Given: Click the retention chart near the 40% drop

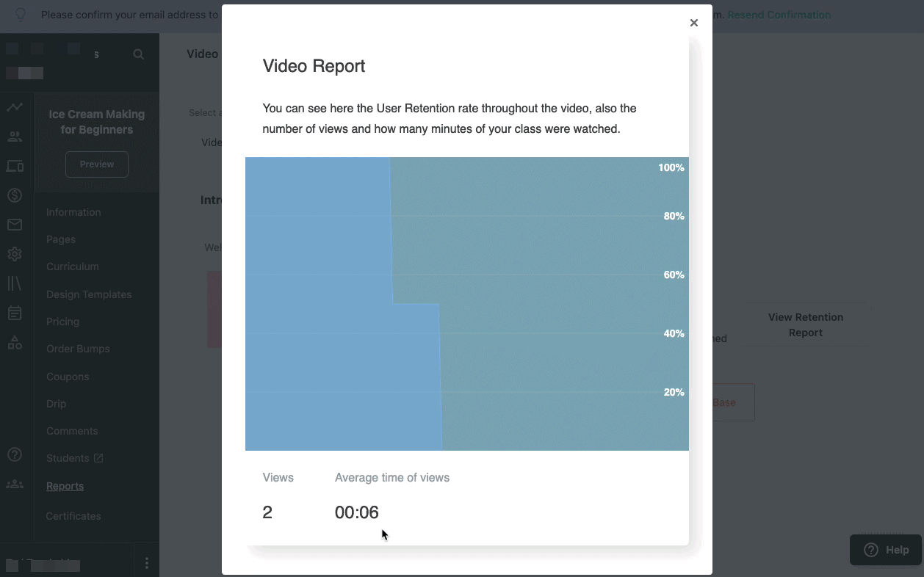Looking at the screenshot, I should [441, 333].
